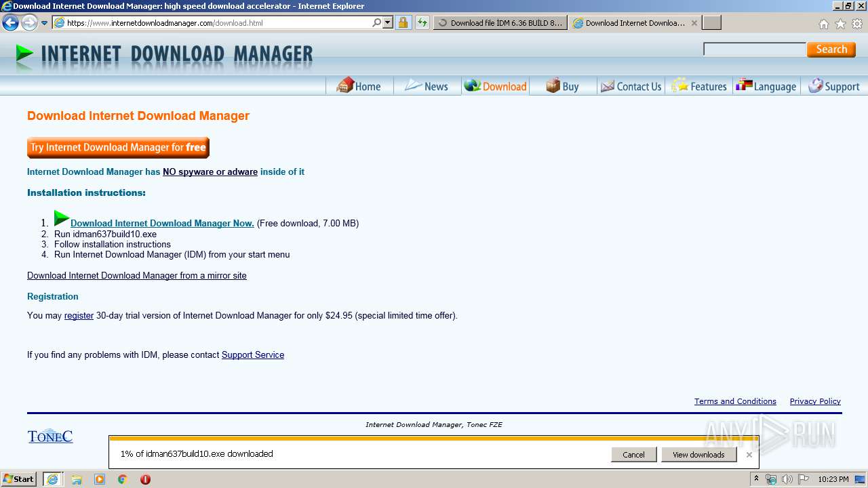Open the News menu item
Viewport: 868px width, 488px height.
coord(427,86)
